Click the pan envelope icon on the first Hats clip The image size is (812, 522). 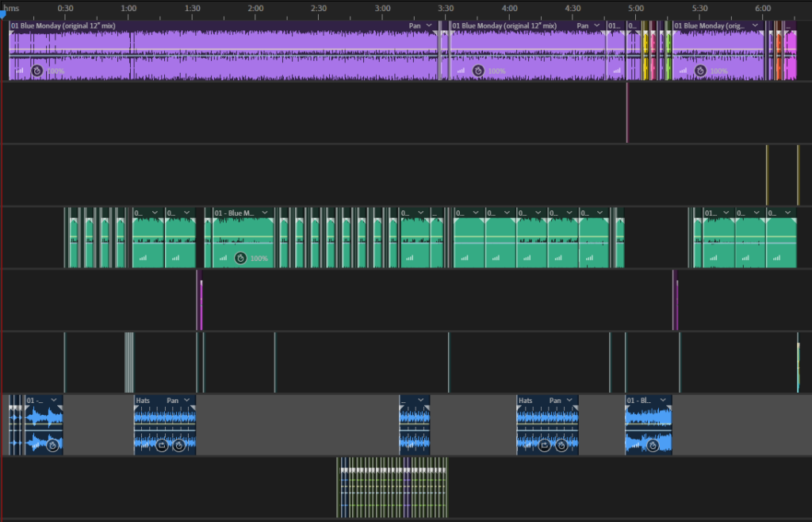(162, 445)
